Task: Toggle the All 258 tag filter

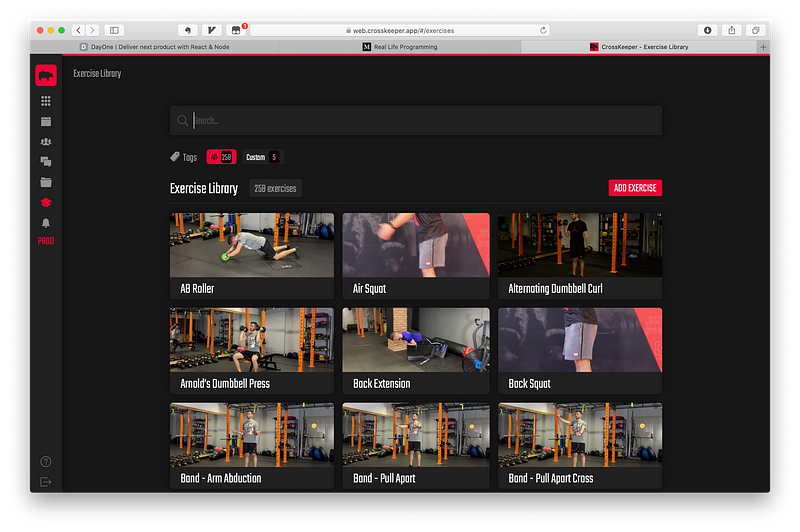Action: click(x=221, y=157)
